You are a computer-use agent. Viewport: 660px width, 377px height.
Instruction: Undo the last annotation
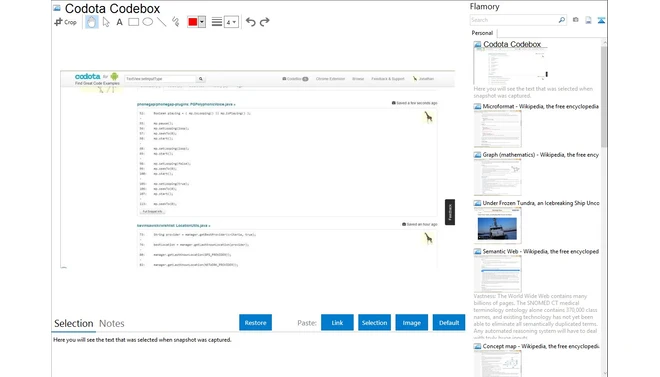click(250, 22)
